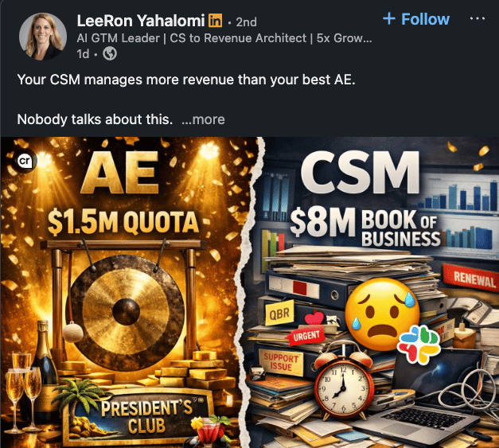Open LeeRon Yahalomi's profile photo

tap(43, 37)
